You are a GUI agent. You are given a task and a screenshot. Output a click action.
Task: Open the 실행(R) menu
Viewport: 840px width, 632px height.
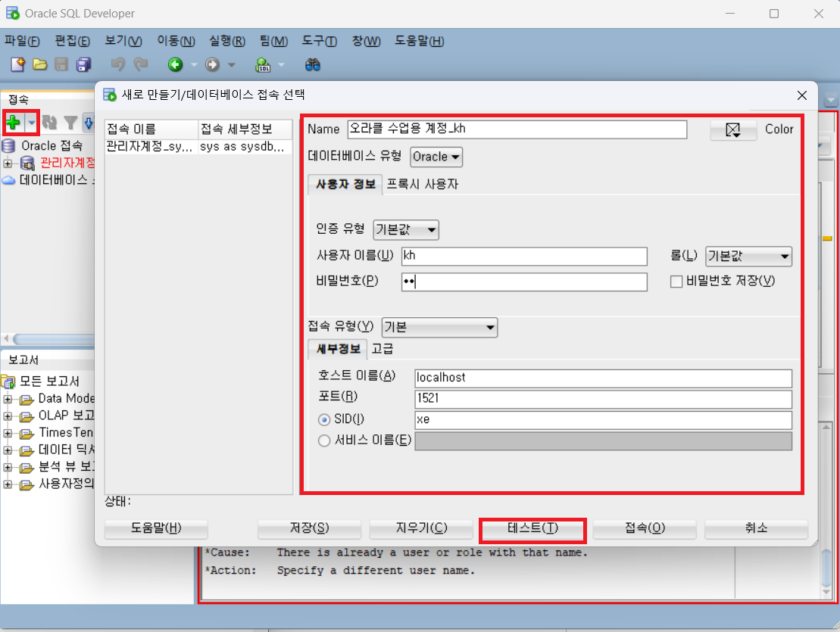(x=227, y=41)
